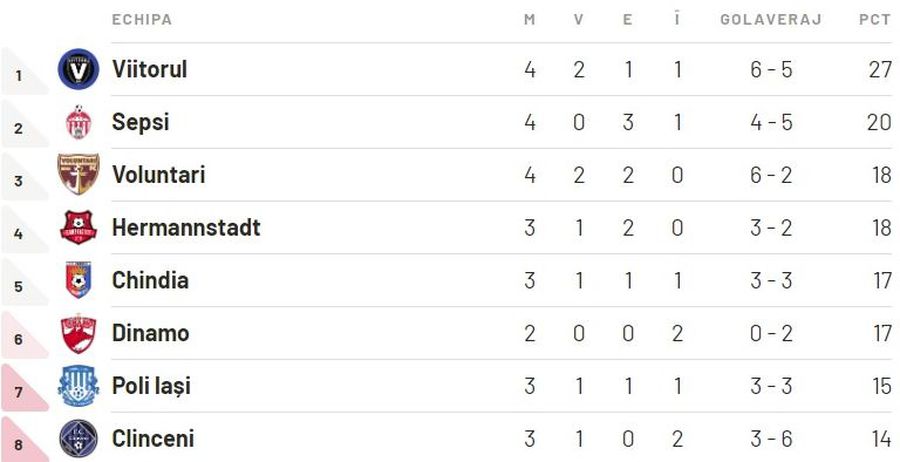Click the Clinceni round emblem
The height and width of the screenshot is (462, 900).
coord(79,439)
